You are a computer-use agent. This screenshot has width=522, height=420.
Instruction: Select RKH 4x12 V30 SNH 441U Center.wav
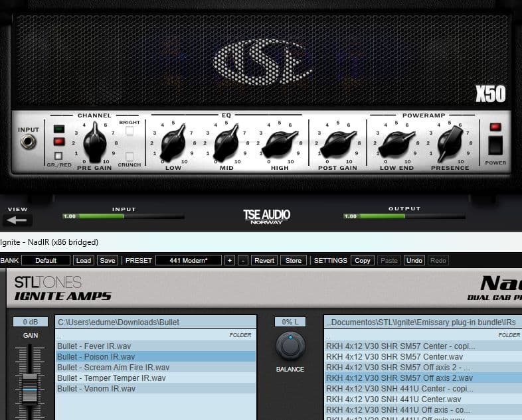coord(423,399)
